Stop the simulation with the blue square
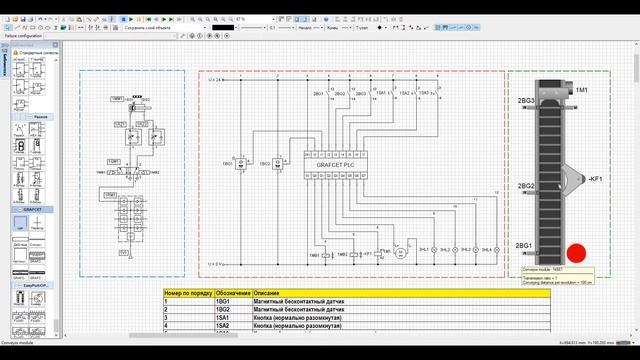 pos(123,19)
